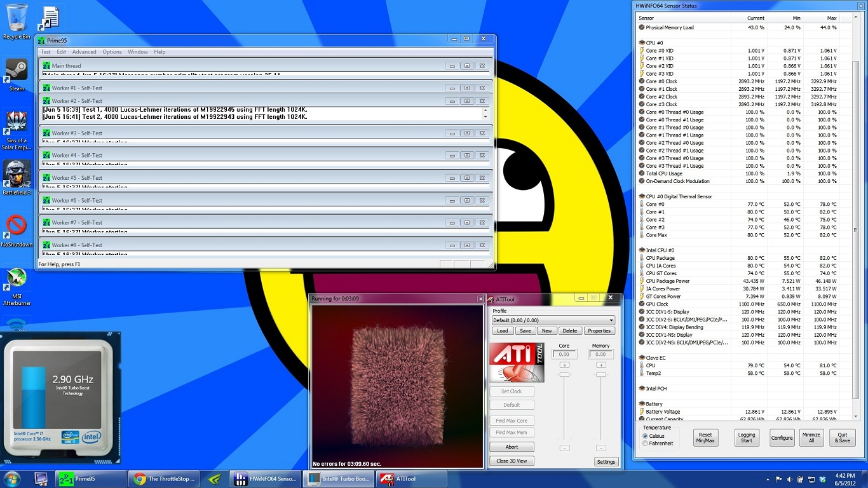Image resolution: width=868 pixels, height=488 pixels.
Task: Click Load profile button in ATITool
Action: click(x=503, y=330)
